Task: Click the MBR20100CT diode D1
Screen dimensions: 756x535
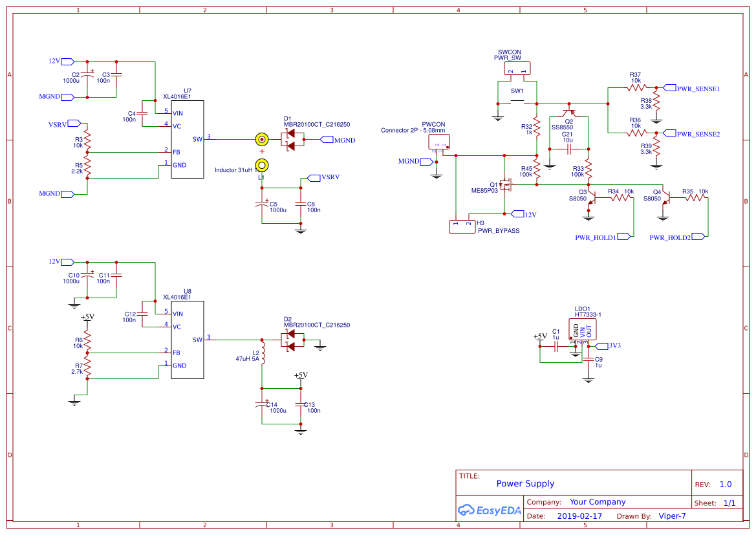Action: coord(291,138)
